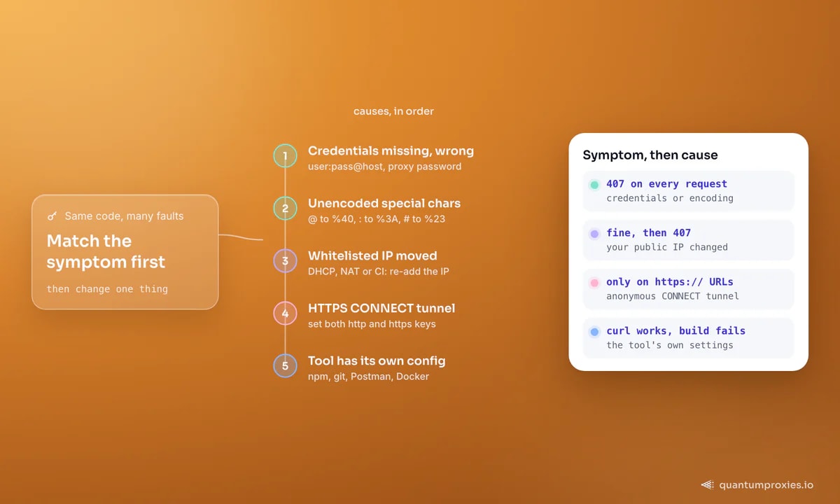840x504 pixels.
Task: Select the "fine, then 407" text
Action: (x=648, y=233)
